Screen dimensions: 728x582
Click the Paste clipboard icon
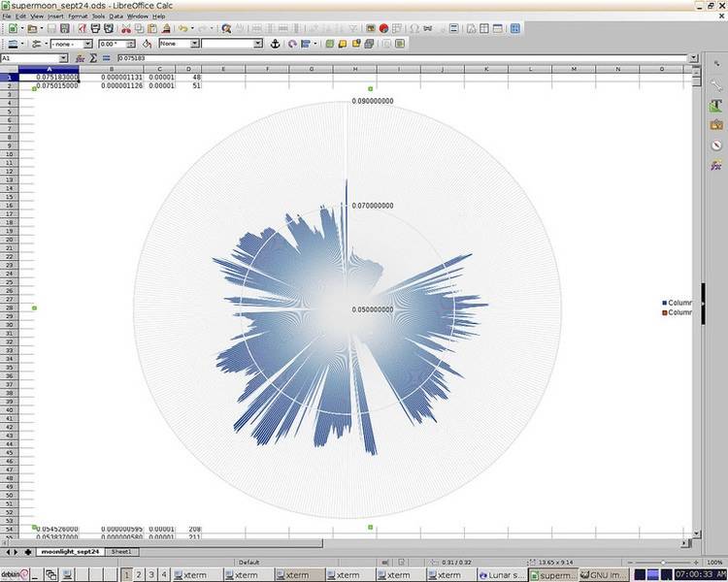pos(151,29)
